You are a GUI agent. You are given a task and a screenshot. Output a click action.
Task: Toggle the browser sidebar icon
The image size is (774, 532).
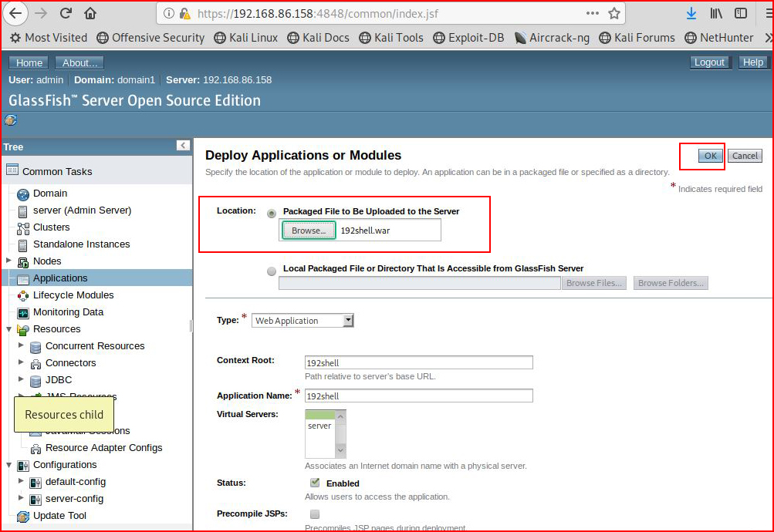(x=741, y=13)
